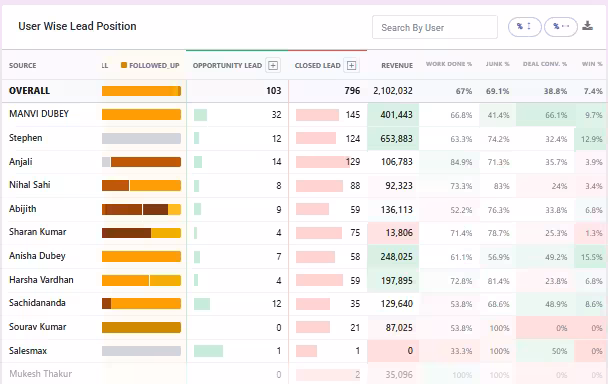
Task: Select the Stephen user name
Action: point(26,138)
